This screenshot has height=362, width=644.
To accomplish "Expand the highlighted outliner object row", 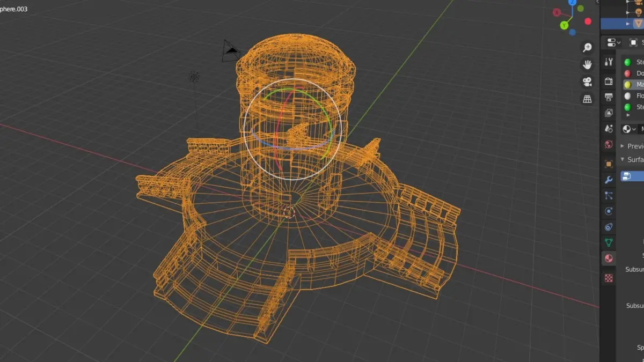I will click(628, 24).
